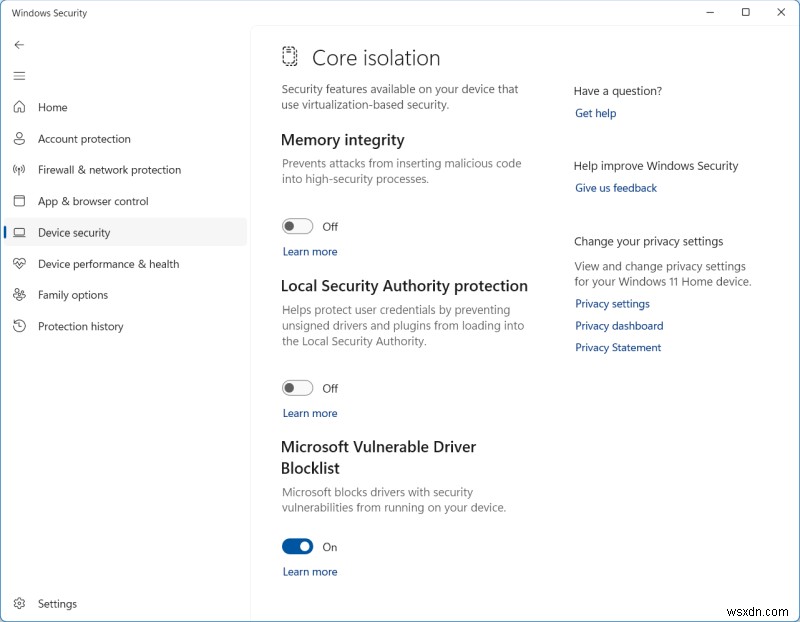Click the Family options people icon
The image size is (800, 622).
(19, 295)
